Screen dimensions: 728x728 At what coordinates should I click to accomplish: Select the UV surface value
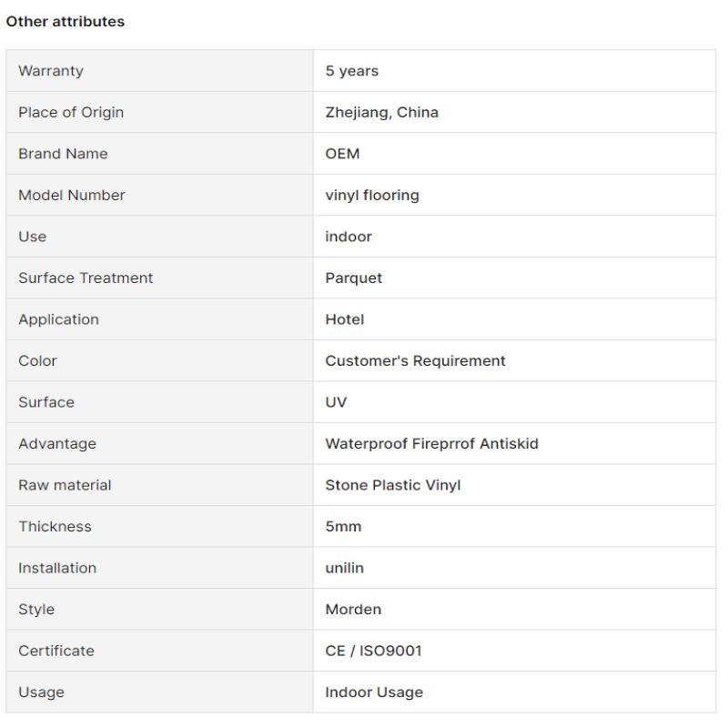[336, 402]
